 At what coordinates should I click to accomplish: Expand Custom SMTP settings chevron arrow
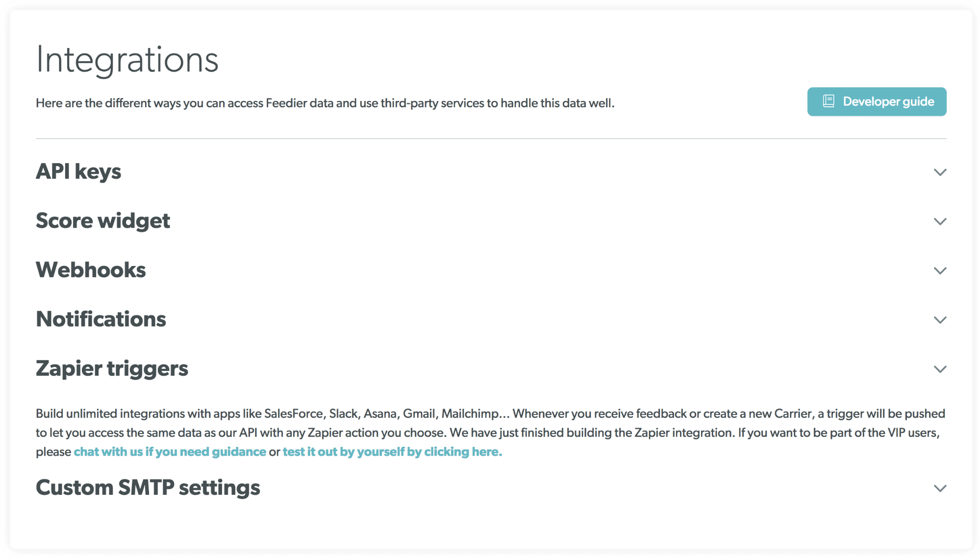click(x=940, y=488)
